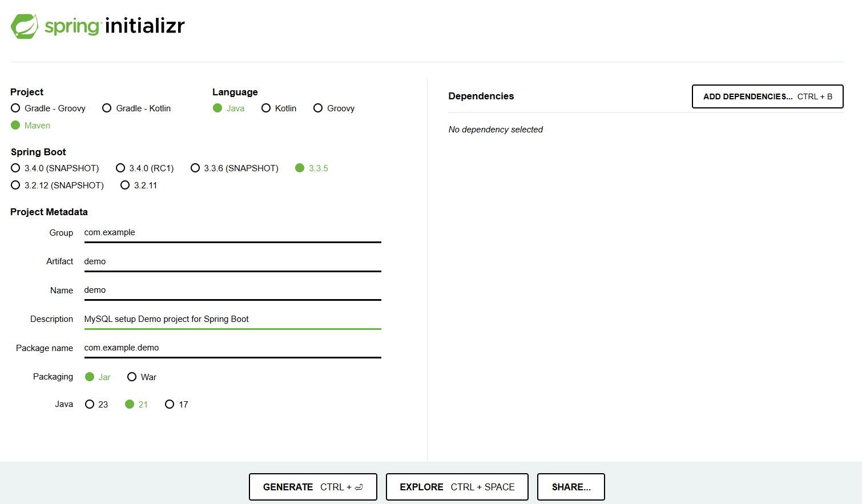This screenshot has width=862, height=504.
Task: Click the Spring leaf logo icon
Action: (25, 26)
